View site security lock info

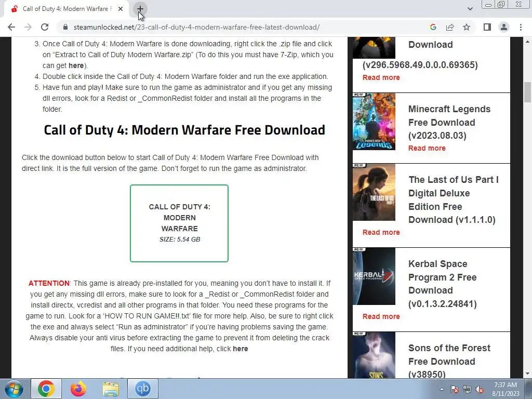[x=65, y=27]
